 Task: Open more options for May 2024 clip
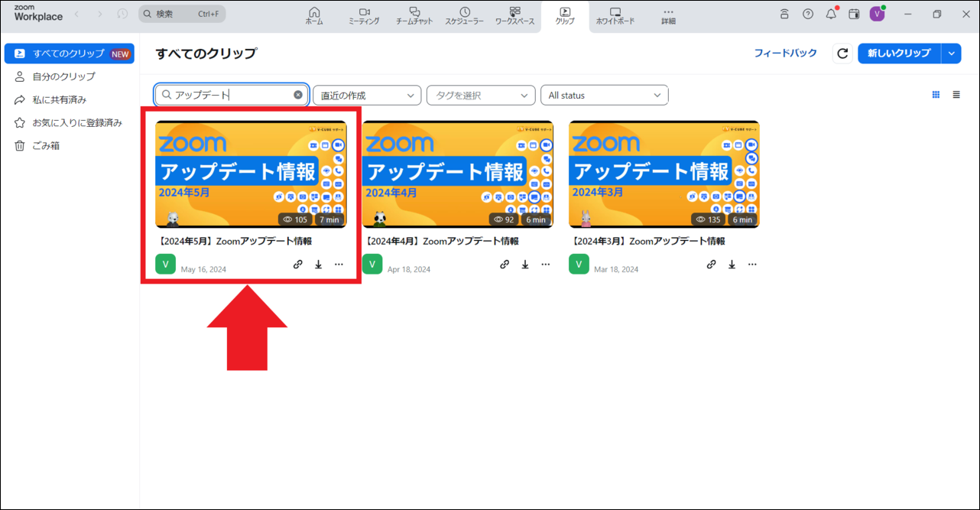pos(339,265)
